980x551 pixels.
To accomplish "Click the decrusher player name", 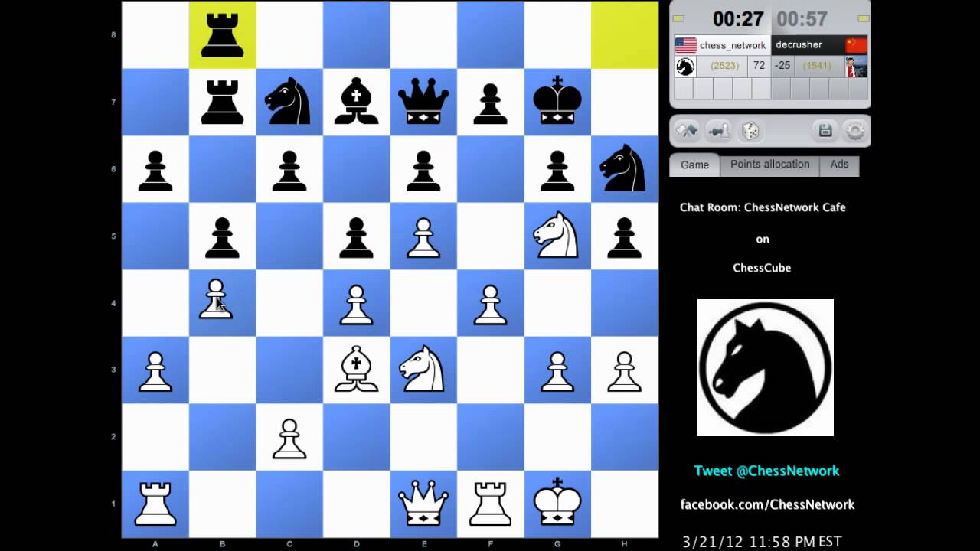I will click(x=799, y=45).
